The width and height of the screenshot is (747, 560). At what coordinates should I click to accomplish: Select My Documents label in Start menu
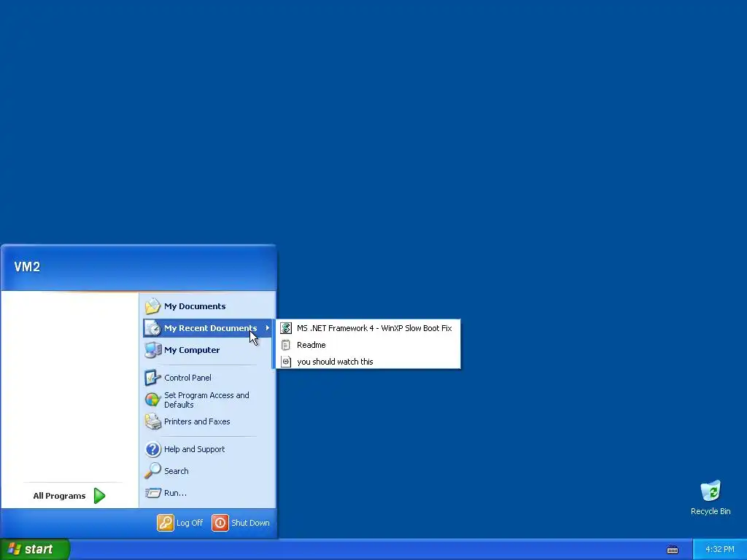click(x=195, y=306)
